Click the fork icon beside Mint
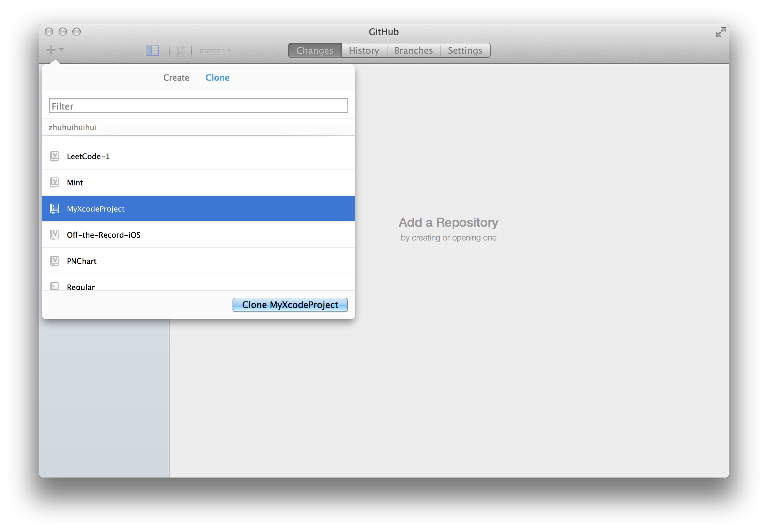This screenshot has height=532, width=768. (54, 182)
